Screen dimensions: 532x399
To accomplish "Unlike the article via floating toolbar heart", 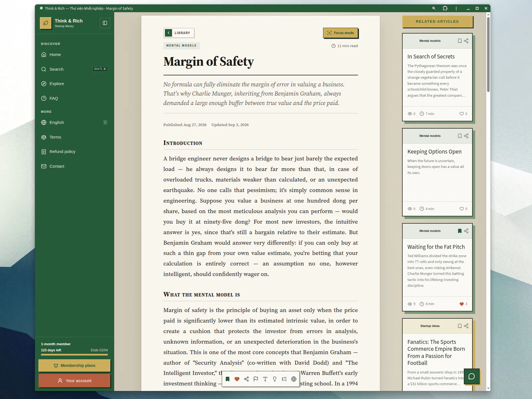I will 237,379.
